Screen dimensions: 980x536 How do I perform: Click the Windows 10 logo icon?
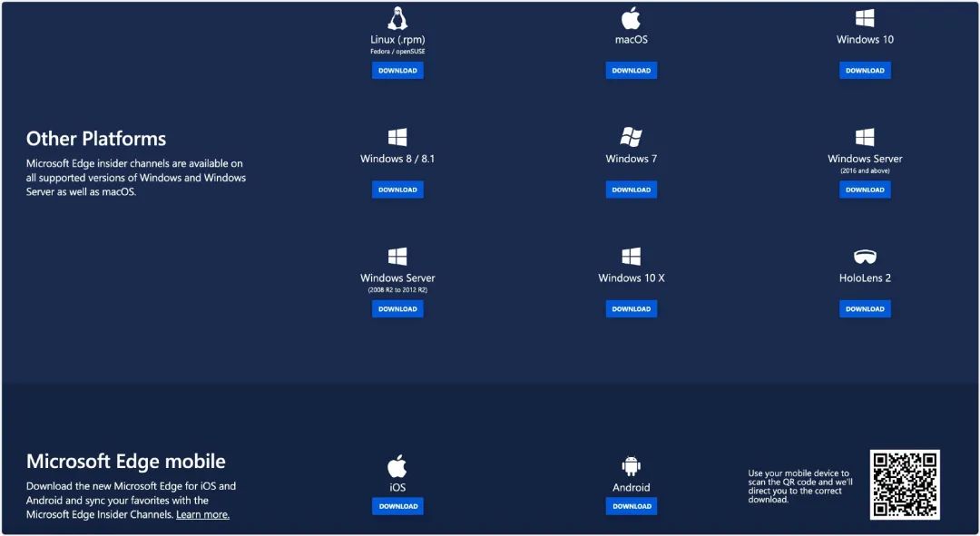pyautogui.click(x=865, y=18)
